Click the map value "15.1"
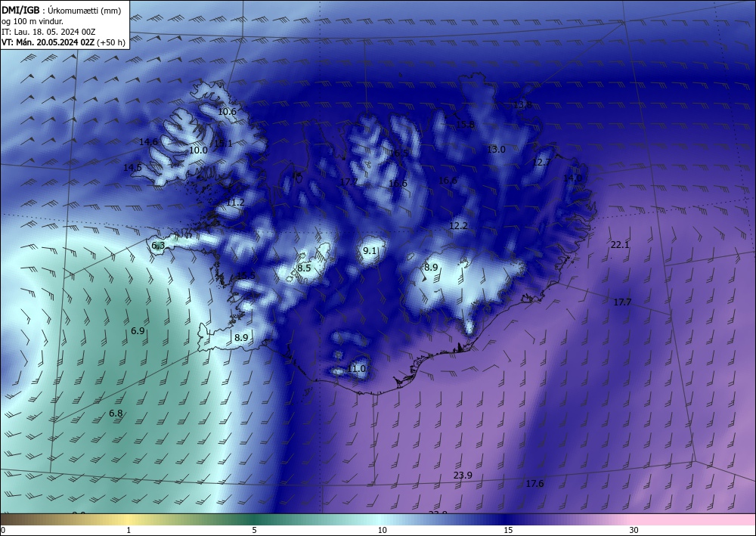 tap(223, 143)
